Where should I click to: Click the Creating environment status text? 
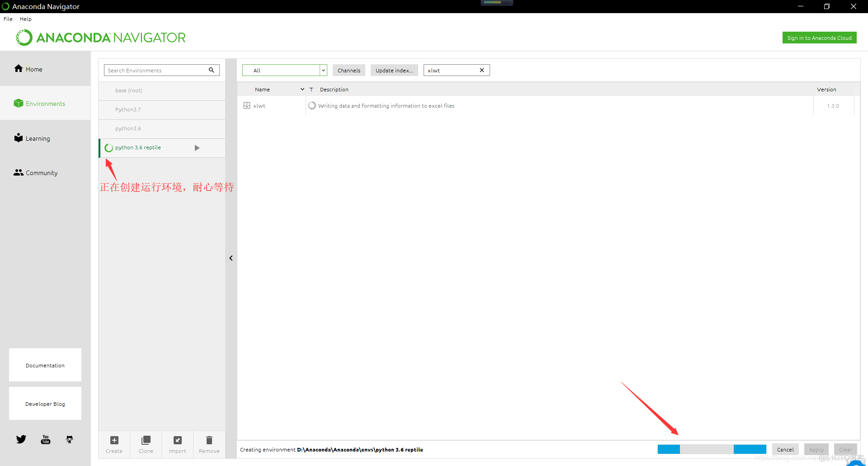[331, 450]
